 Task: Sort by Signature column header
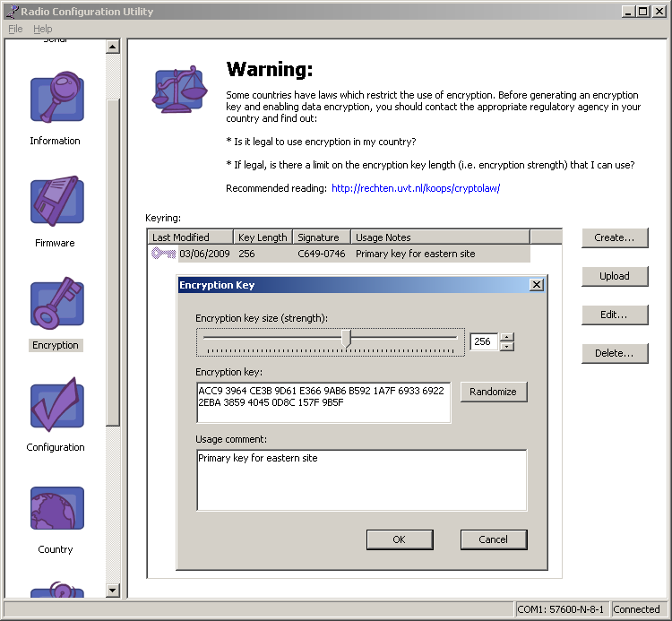[x=322, y=237]
